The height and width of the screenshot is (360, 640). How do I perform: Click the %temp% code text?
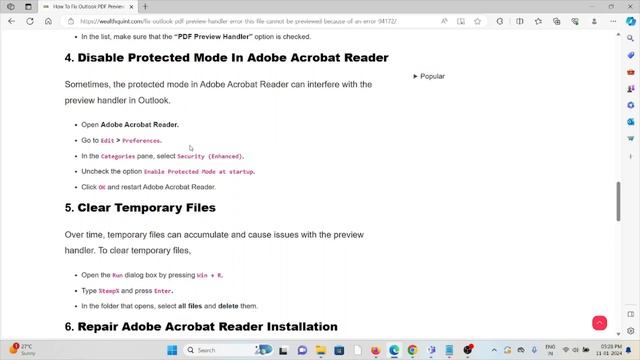(x=109, y=291)
